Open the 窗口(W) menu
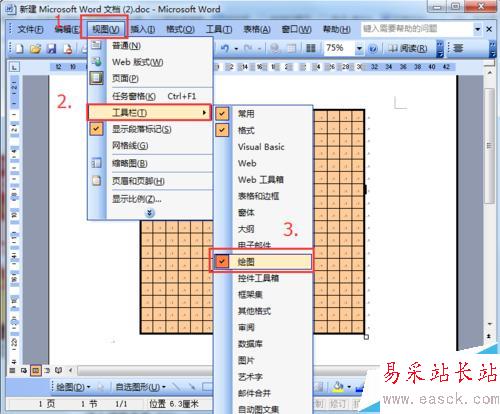 tap(296, 30)
